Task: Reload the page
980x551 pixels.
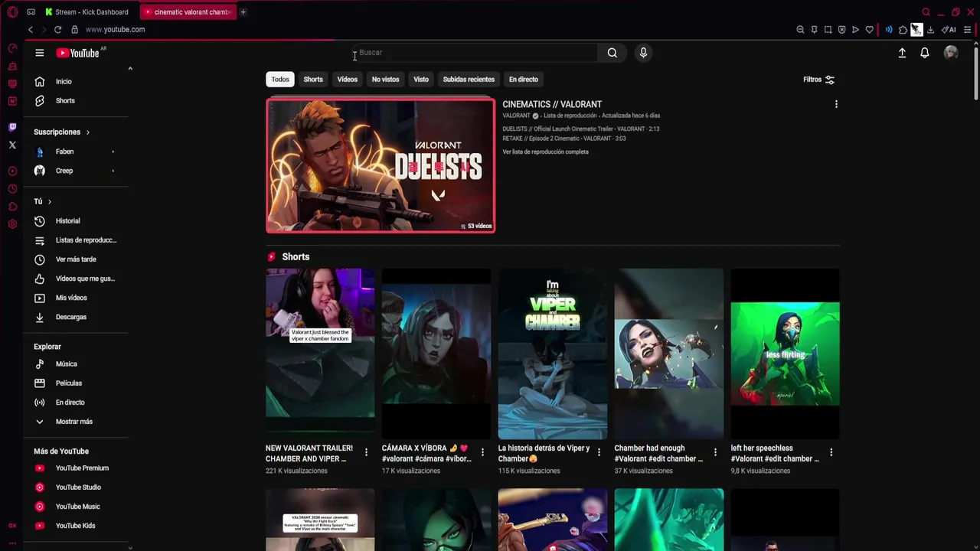Action: [57, 30]
